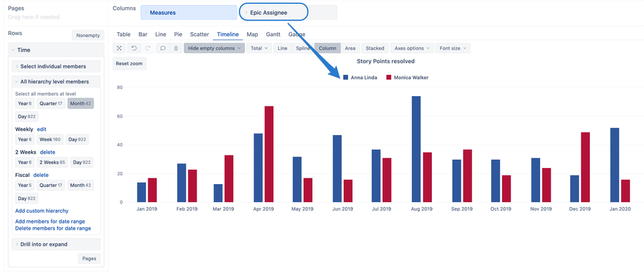Viewport: 644px width, 277px height.
Task: Click Add members for date range
Action: tap(50, 221)
